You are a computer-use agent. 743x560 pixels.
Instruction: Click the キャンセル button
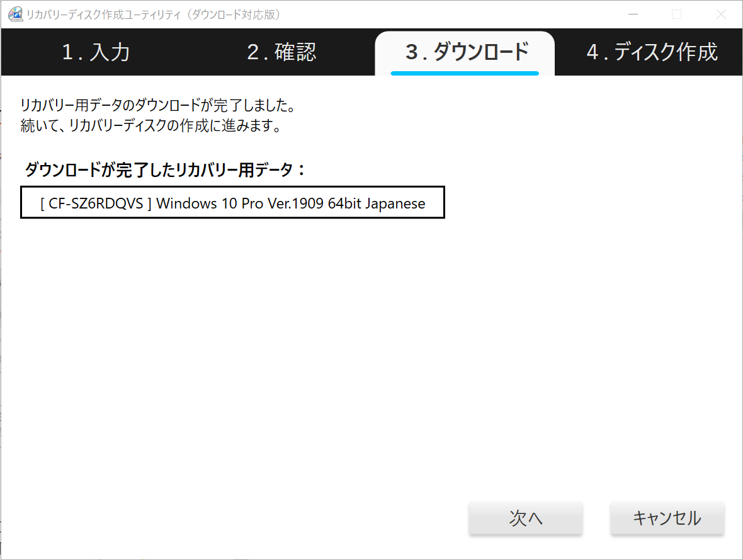pos(667,518)
